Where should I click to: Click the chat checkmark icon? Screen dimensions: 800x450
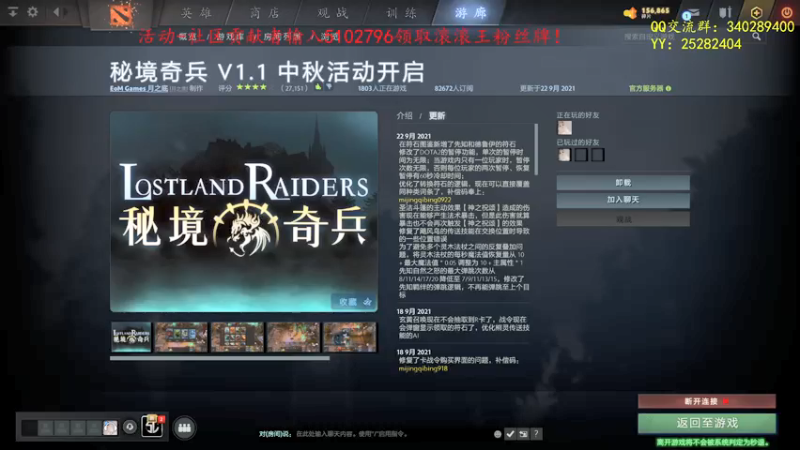[x=510, y=434]
